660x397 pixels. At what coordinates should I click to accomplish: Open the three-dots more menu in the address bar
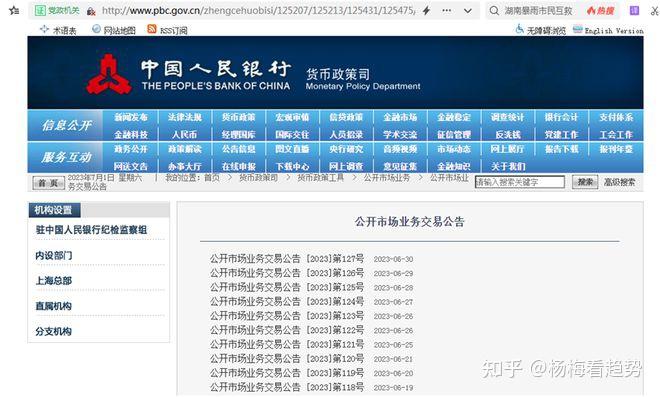(x=447, y=10)
